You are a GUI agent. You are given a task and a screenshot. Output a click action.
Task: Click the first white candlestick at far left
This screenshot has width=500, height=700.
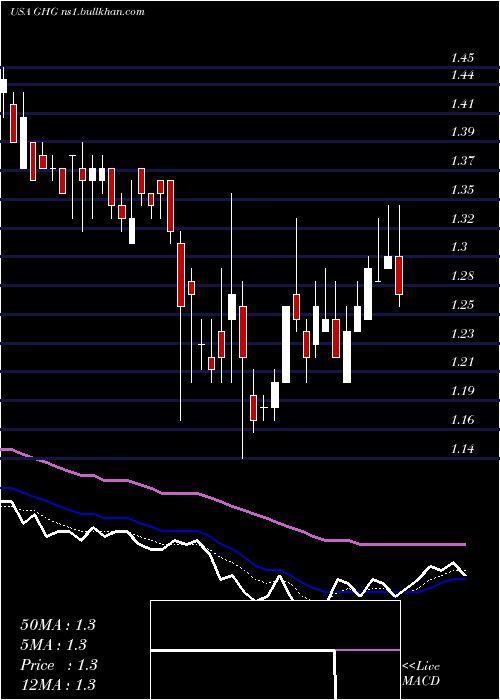click(4, 86)
